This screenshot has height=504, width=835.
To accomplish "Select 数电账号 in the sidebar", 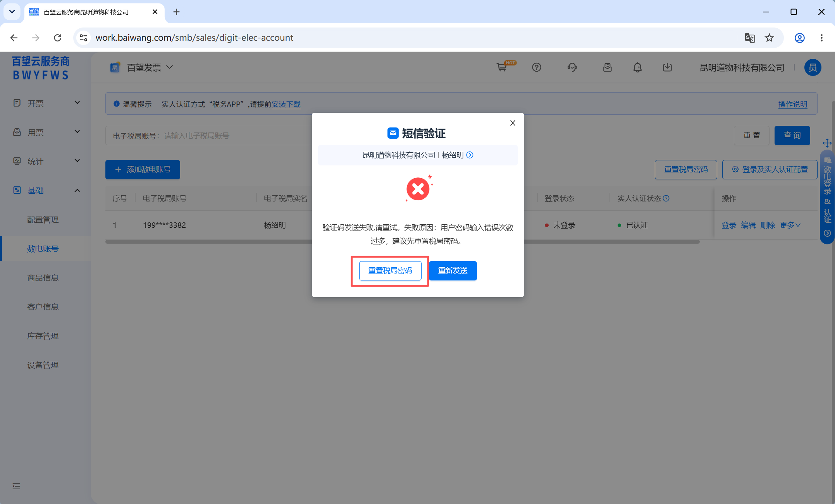I will [43, 249].
